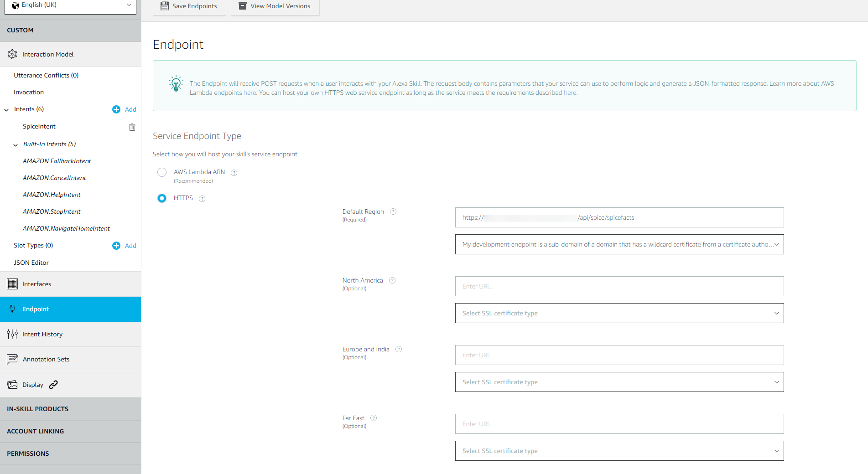The image size is (868, 474).
Task: Open Interaction Model section
Action: [70, 54]
